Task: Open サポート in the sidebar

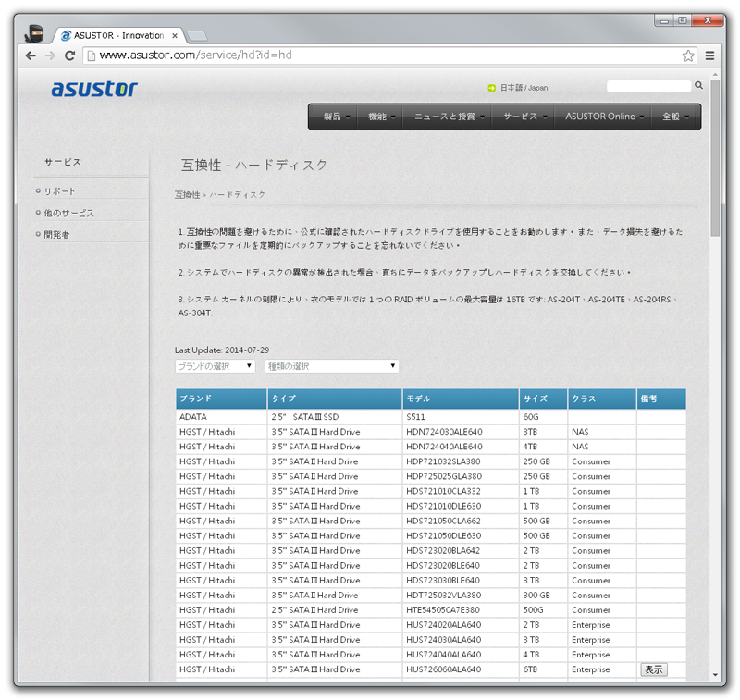Action: coord(59,191)
